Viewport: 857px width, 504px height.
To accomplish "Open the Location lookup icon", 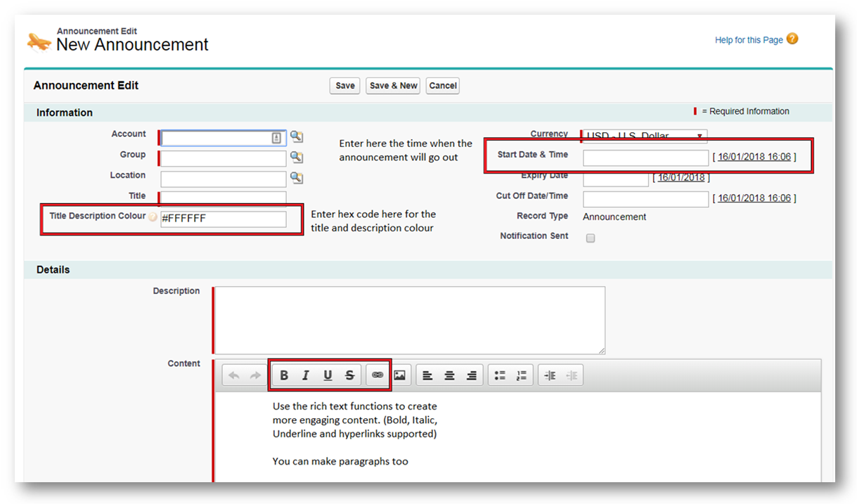I will pyautogui.click(x=297, y=178).
